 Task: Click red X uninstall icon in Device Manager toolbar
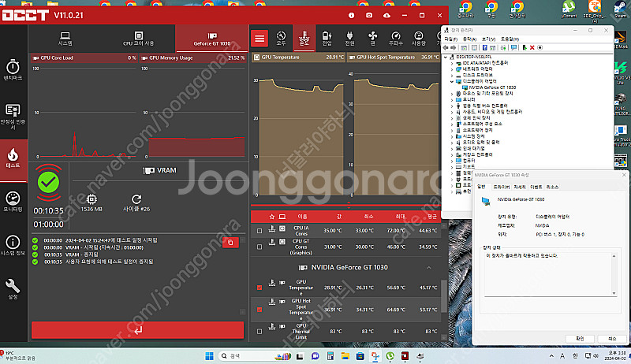[x=532, y=47]
